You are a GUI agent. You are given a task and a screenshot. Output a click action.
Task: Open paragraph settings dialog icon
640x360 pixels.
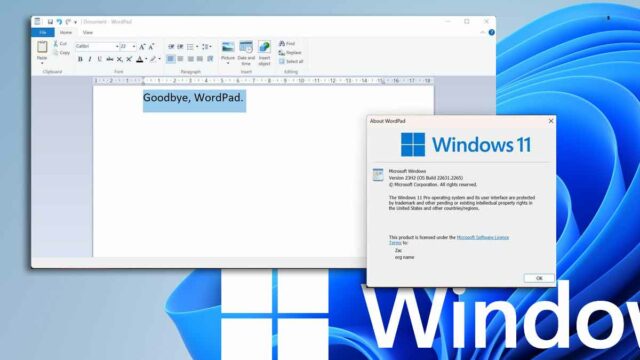(210, 59)
